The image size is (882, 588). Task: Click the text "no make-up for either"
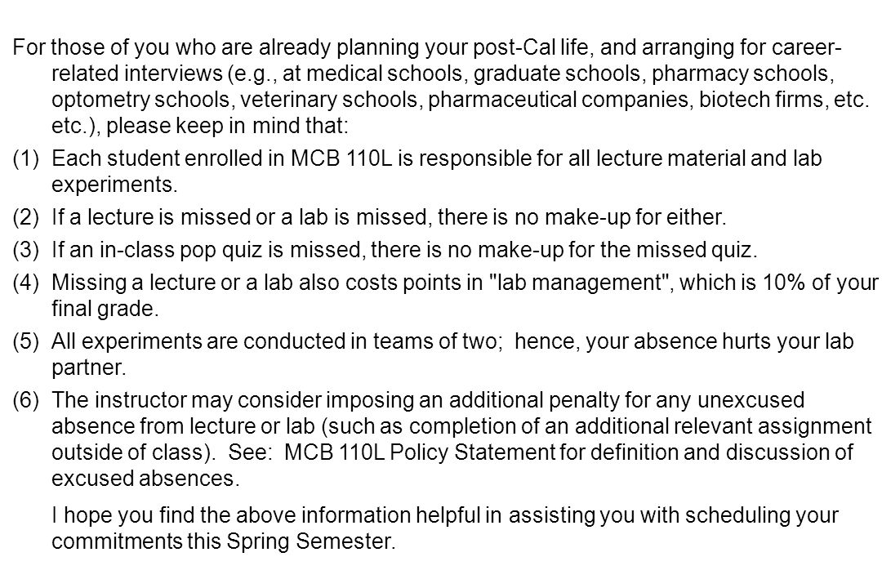[619, 217]
